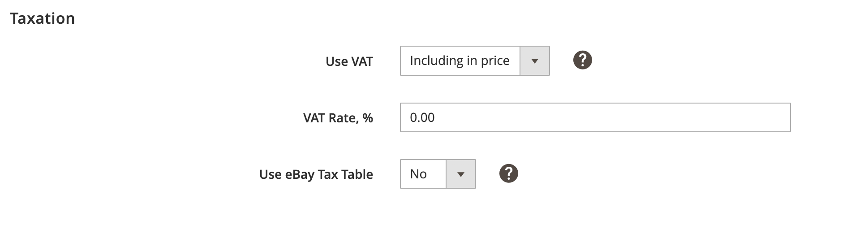Show the tooltip for the Use VAT setting
Image resolution: width=868 pixels, height=225 pixels.
coord(582,60)
